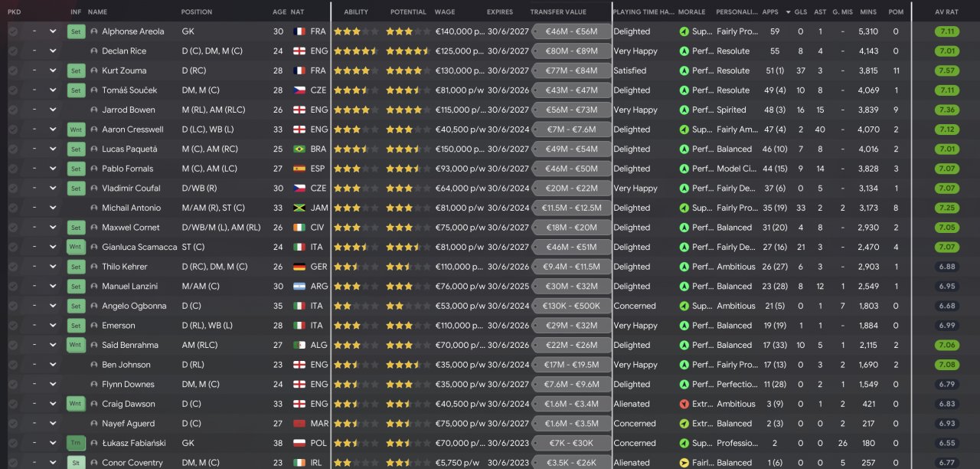Toggle the picked checkmark for Michail Antonio
Screen dimensions: 980x469
tap(13, 208)
